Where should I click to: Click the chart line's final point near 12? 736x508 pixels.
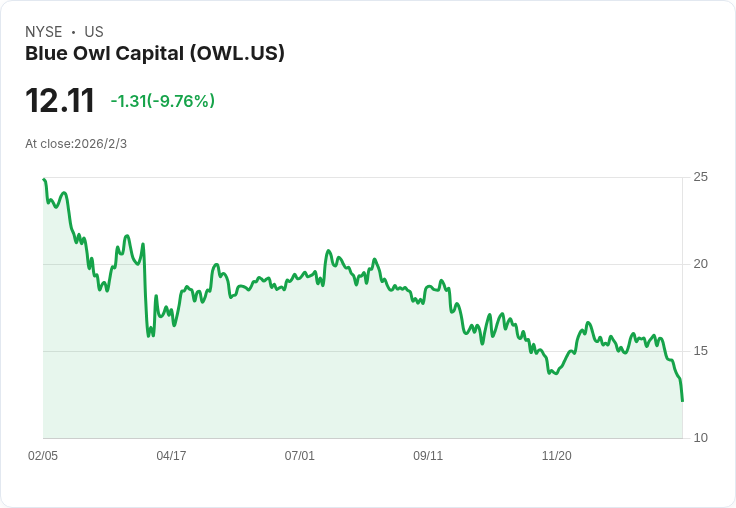pyautogui.click(x=682, y=400)
